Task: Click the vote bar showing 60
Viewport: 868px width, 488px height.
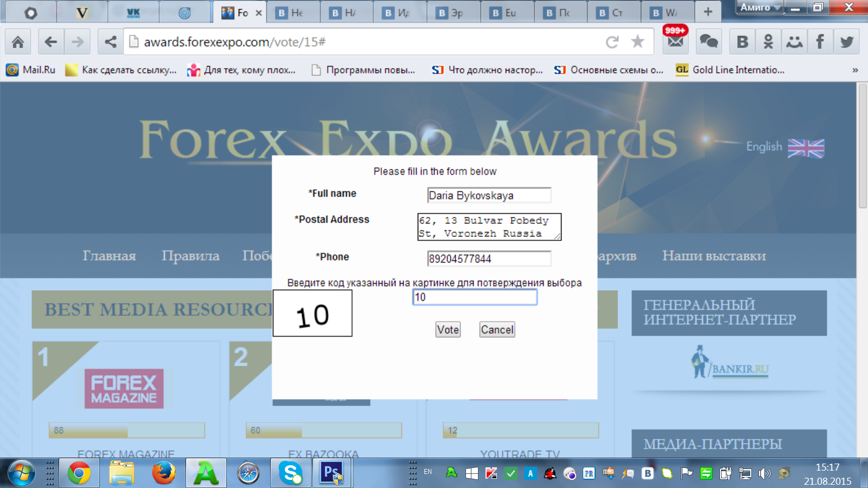Action: 324,430
